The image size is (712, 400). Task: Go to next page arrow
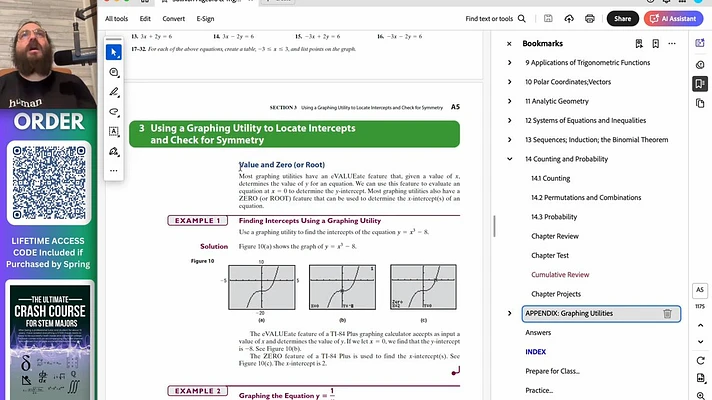pyautogui.click(x=700, y=341)
